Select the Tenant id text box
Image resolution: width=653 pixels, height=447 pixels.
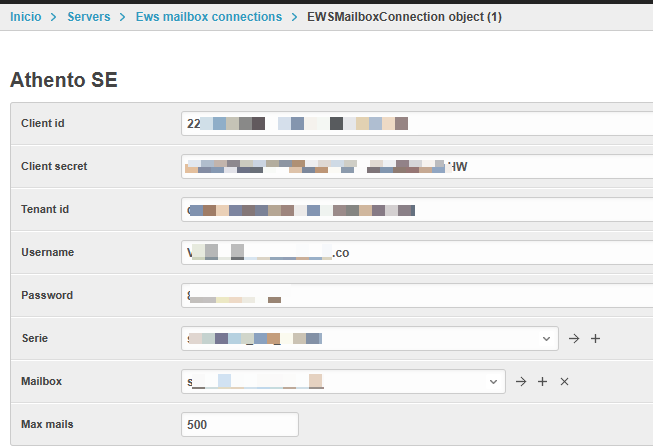pyautogui.click(x=417, y=210)
